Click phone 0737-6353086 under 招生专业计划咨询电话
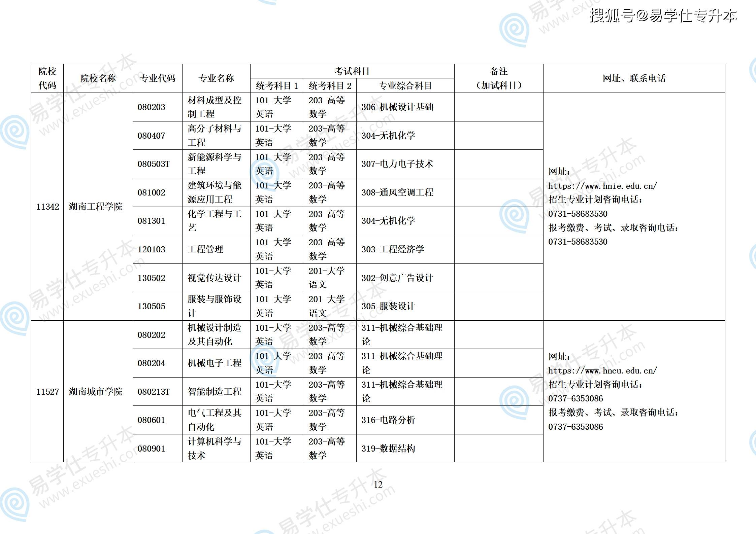 coord(576,398)
